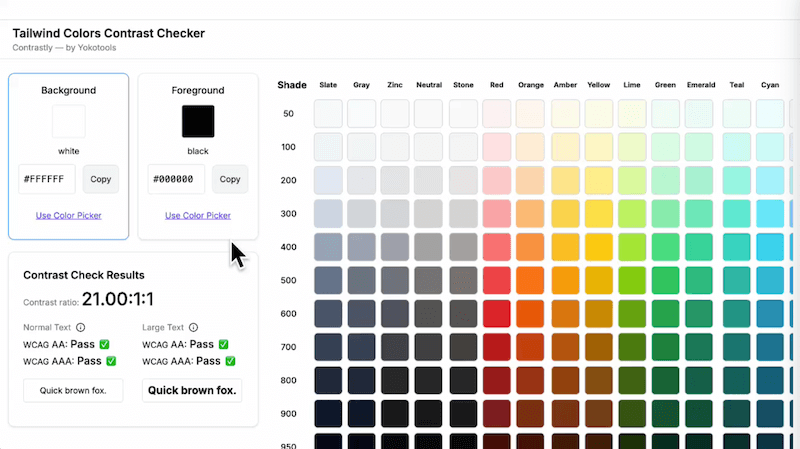Image resolution: width=800 pixels, height=449 pixels.
Task: Click the Background hex input field
Action: (47, 180)
